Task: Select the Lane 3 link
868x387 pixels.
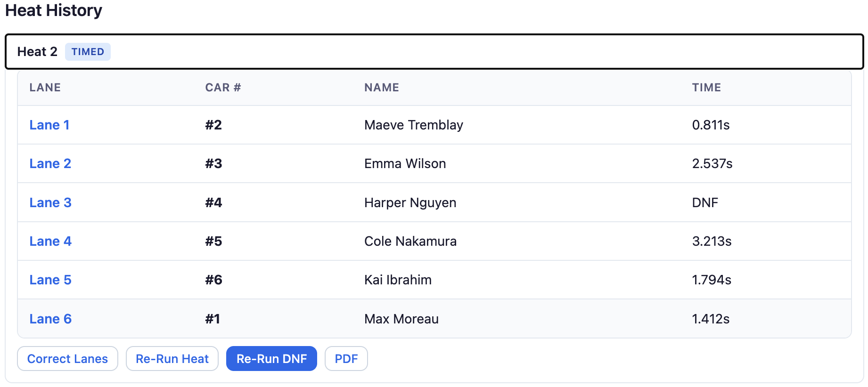Action: coord(50,203)
